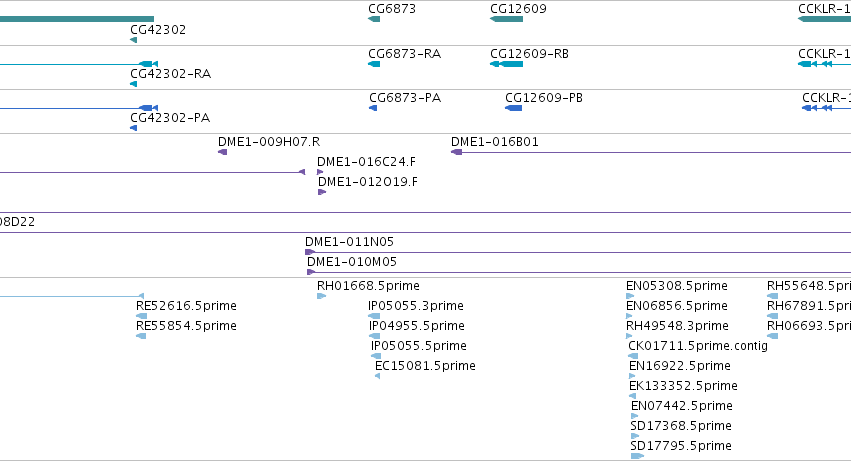Viewport: 851px width, 461px height.
Task: Select DME1-009H07.R clone end marker
Action: tap(223, 152)
